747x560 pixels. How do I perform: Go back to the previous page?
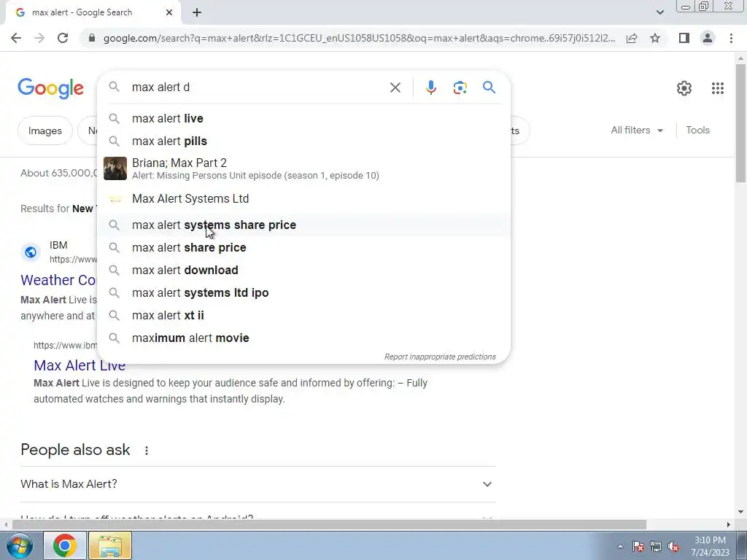point(16,38)
